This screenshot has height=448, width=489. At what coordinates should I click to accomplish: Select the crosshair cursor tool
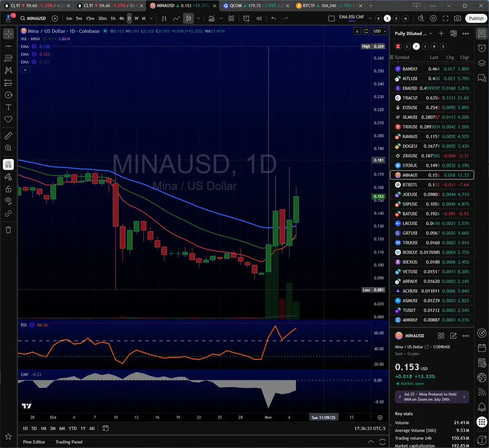coord(8,34)
